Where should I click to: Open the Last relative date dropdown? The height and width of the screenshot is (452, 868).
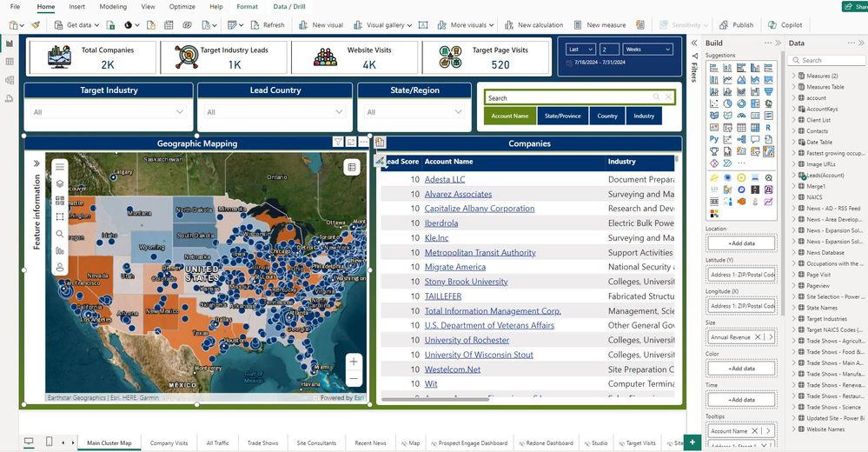(580, 50)
